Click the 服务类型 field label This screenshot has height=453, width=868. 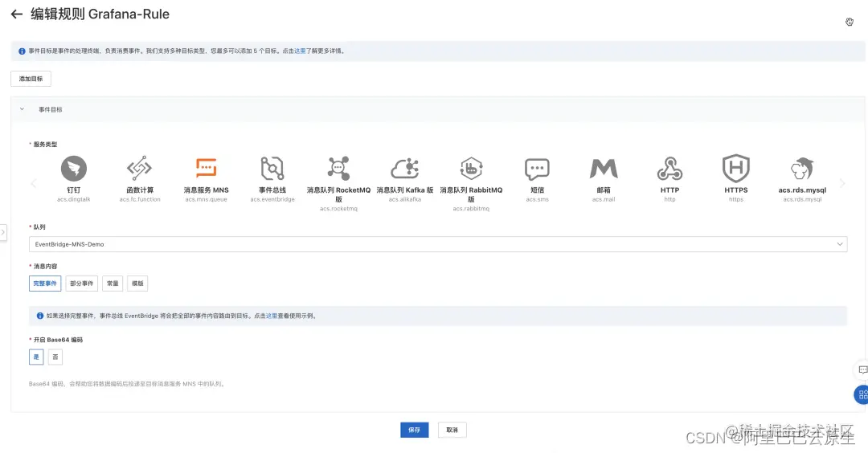pos(45,145)
